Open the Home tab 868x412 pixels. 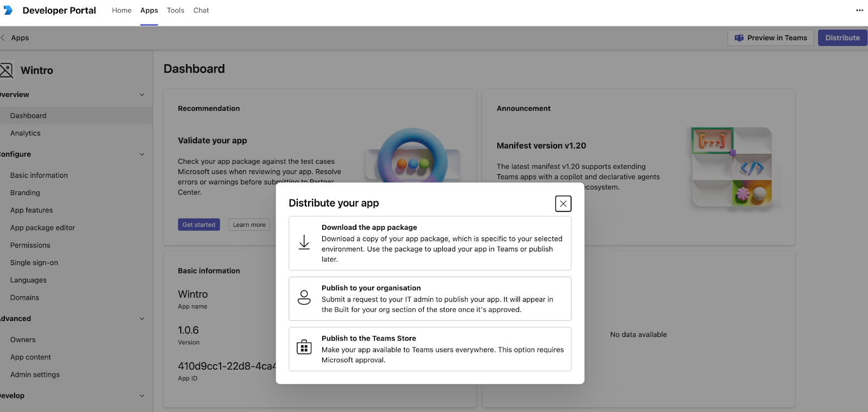[122, 10]
